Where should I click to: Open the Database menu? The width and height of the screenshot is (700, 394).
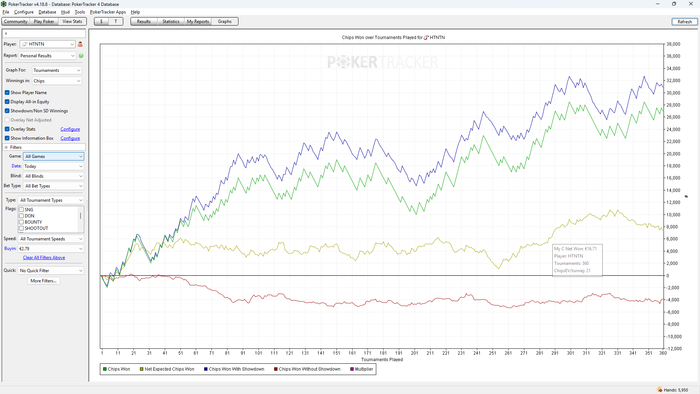[x=47, y=12]
